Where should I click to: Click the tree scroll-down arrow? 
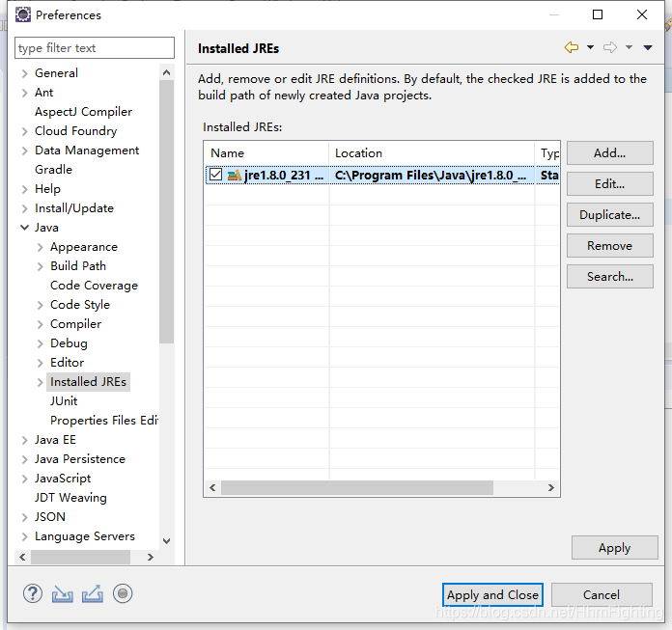(167, 541)
